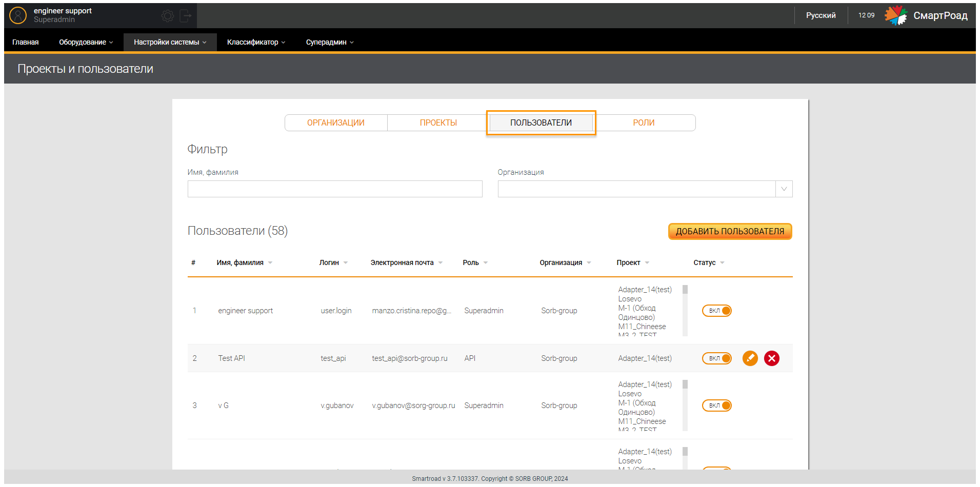Click Sorb-group in the Test API row
Screen dimensions: 980x487
tap(559, 358)
